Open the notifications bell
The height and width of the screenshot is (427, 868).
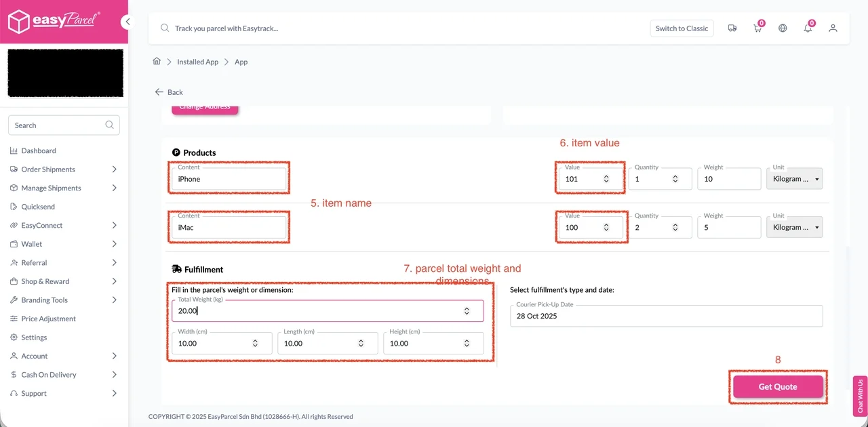pos(808,28)
